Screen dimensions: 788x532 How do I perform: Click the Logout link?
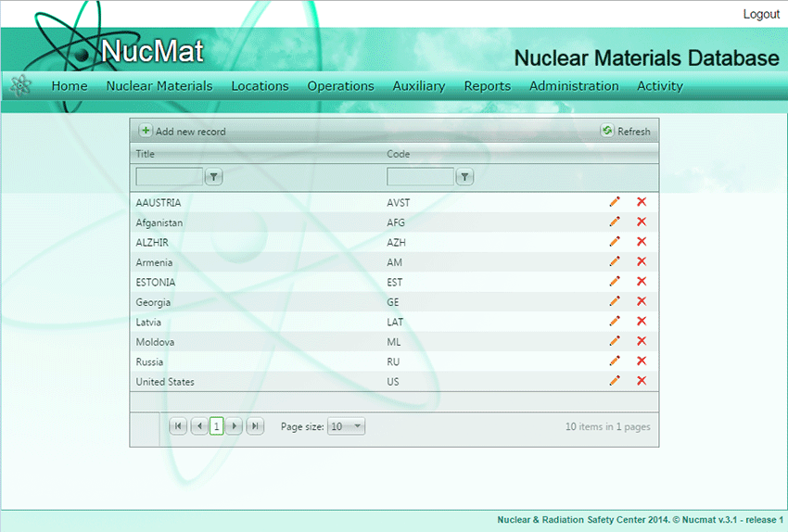pos(761,14)
